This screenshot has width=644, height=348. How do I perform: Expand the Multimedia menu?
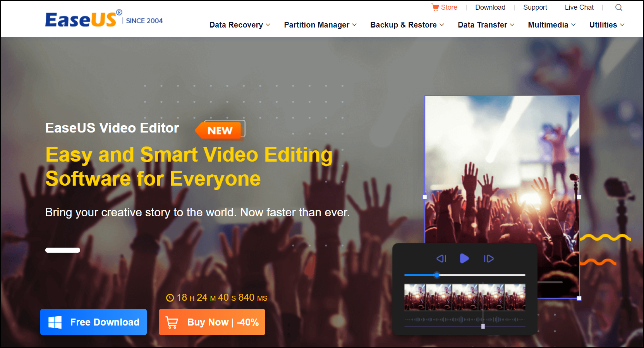click(552, 25)
